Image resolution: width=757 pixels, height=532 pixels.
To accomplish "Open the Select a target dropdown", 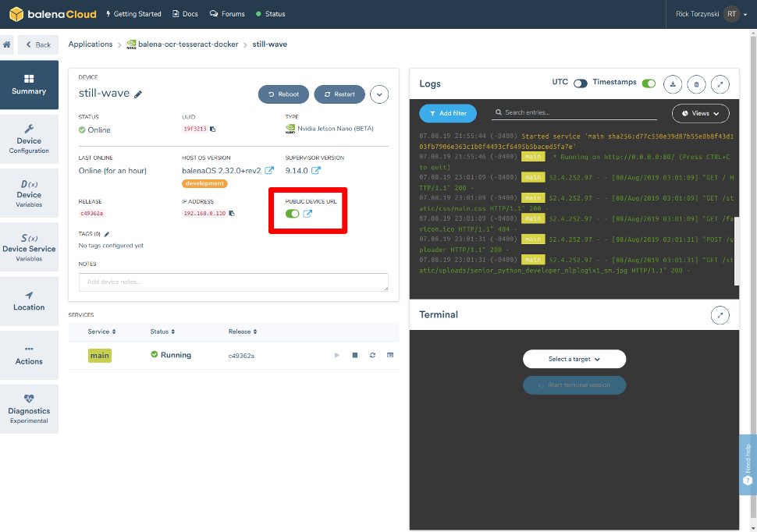I will coord(574,359).
